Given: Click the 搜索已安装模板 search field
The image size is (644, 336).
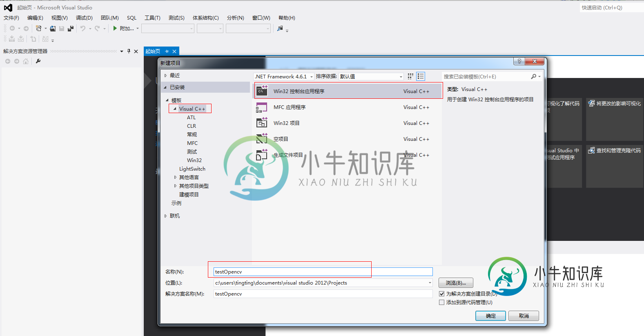Looking at the screenshot, I should (486, 77).
